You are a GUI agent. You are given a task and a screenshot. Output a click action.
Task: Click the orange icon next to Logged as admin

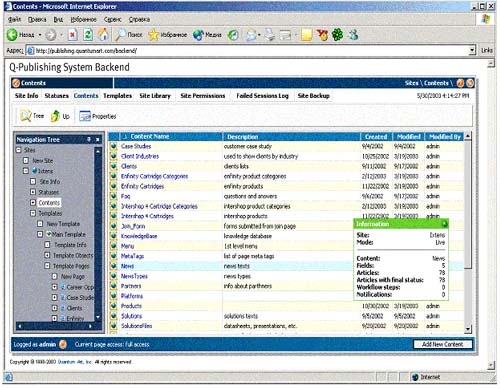[63, 344]
